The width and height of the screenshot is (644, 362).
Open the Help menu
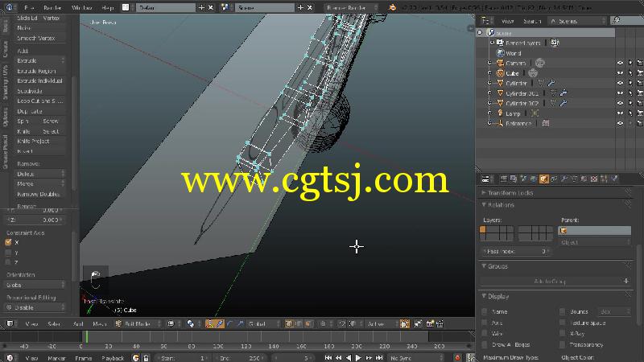(x=107, y=7)
